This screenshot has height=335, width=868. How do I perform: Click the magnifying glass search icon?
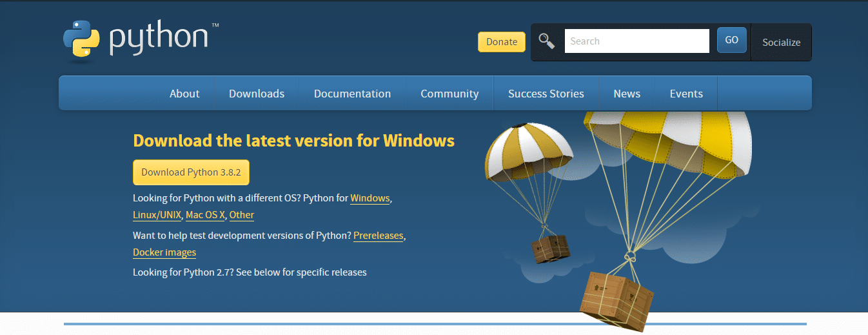pos(547,41)
